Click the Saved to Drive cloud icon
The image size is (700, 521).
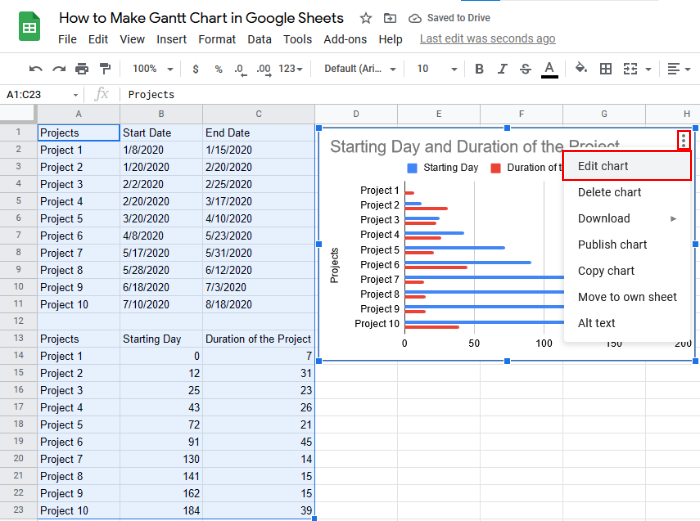click(x=415, y=18)
